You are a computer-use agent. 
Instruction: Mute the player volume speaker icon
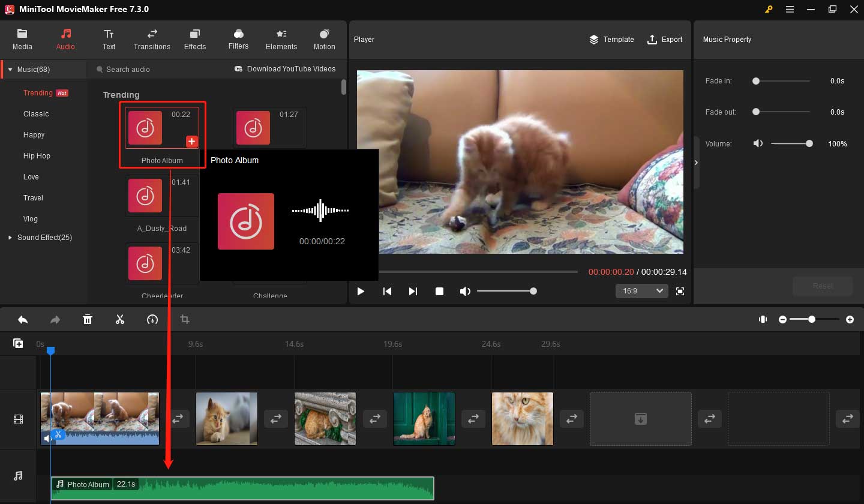tap(465, 292)
